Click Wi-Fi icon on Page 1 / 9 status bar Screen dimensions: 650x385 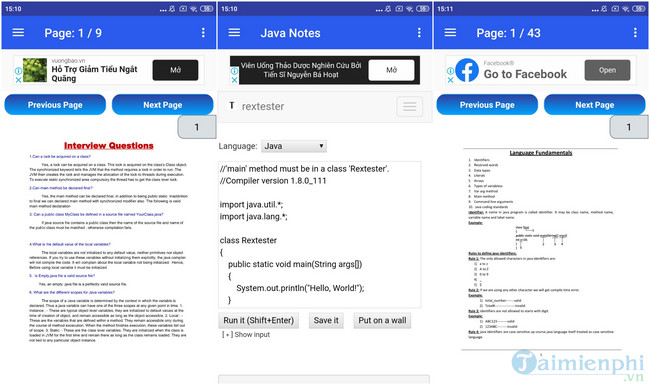[194, 9]
